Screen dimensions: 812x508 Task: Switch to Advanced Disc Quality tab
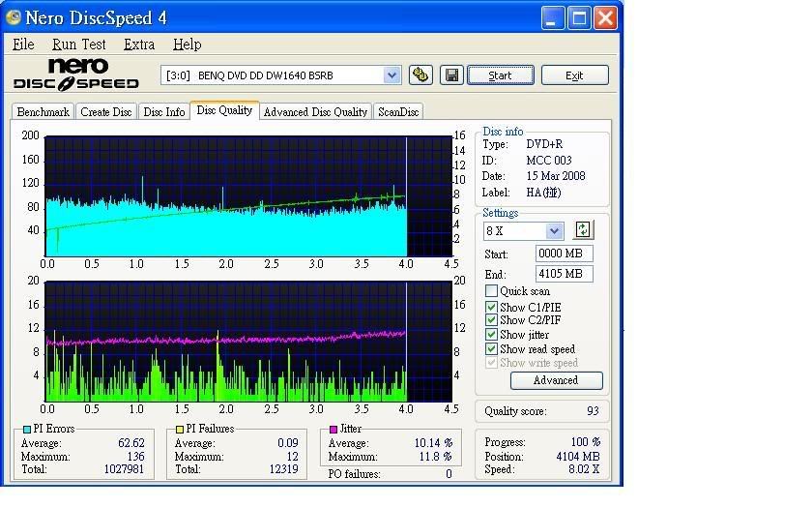(315, 112)
